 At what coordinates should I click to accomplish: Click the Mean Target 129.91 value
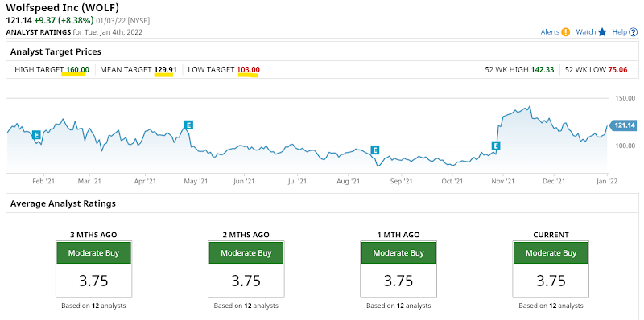165,70
